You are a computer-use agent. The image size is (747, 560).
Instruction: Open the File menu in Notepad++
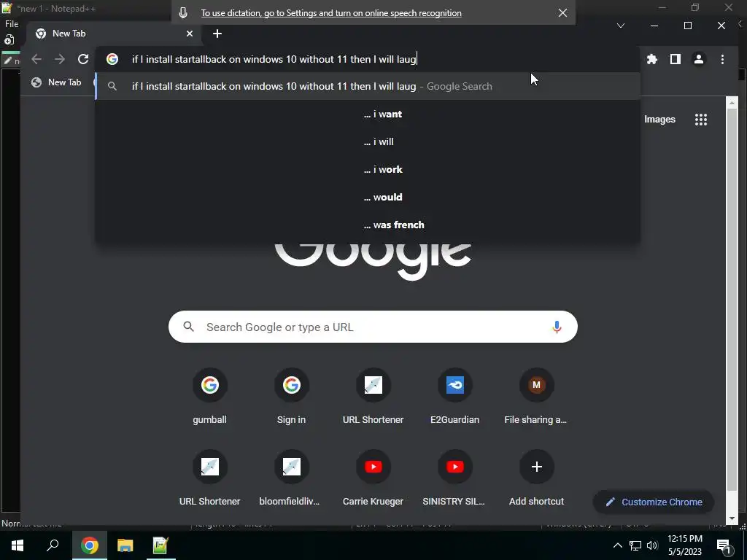pyautogui.click(x=12, y=24)
